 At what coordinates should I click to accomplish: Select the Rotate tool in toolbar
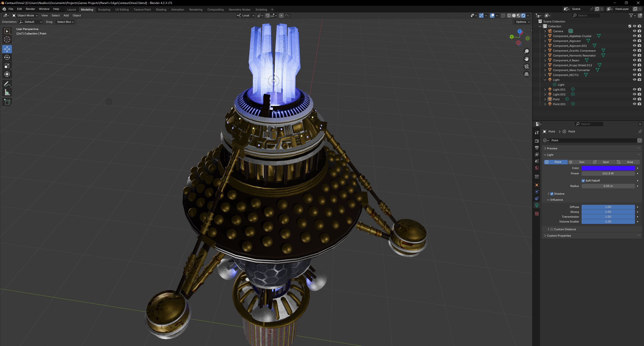click(7, 58)
